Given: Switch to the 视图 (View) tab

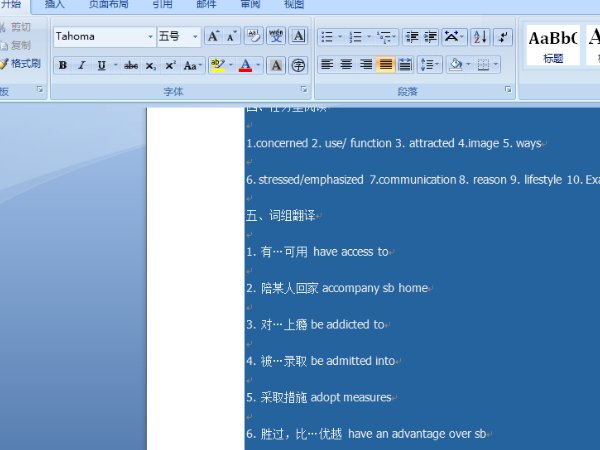Looking at the screenshot, I should click(294, 5).
